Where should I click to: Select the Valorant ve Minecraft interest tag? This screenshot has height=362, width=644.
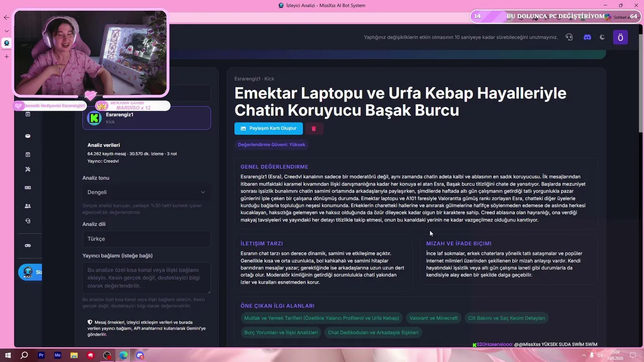point(434,318)
